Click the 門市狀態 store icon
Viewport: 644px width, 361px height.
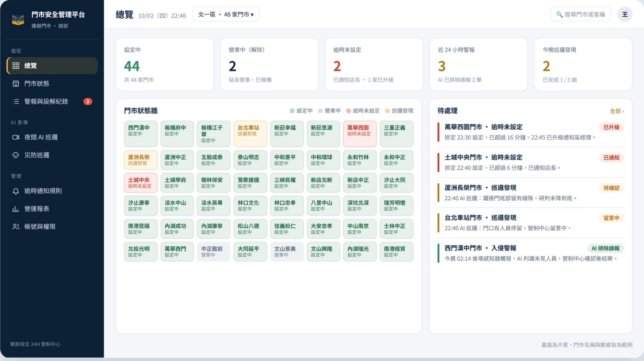click(16, 84)
